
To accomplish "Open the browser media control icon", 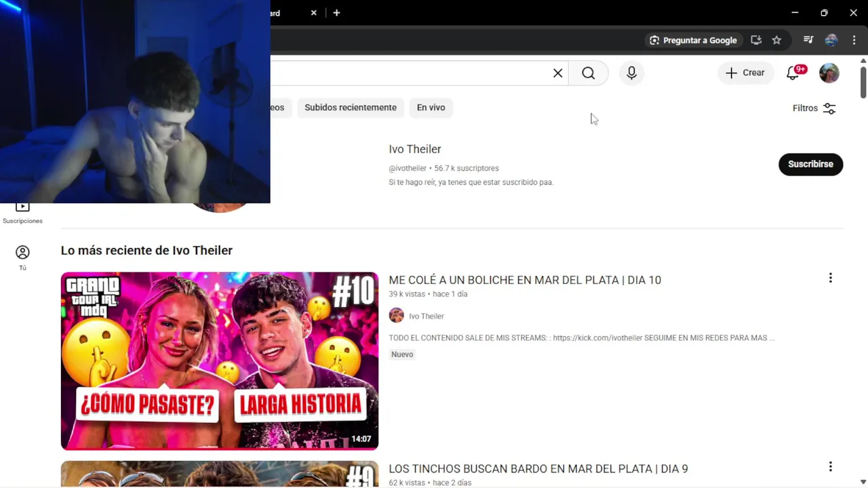I will [x=808, y=40].
